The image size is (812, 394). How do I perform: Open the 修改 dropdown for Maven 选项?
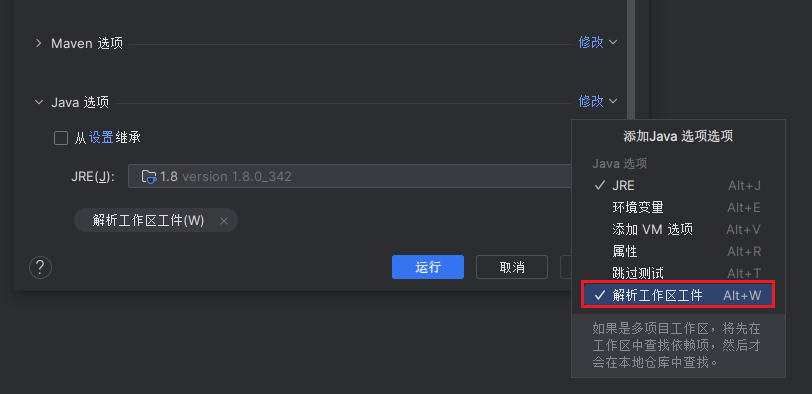[x=598, y=42]
